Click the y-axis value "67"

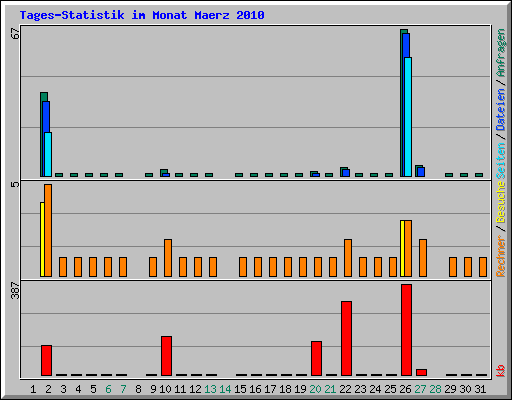point(15,33)
